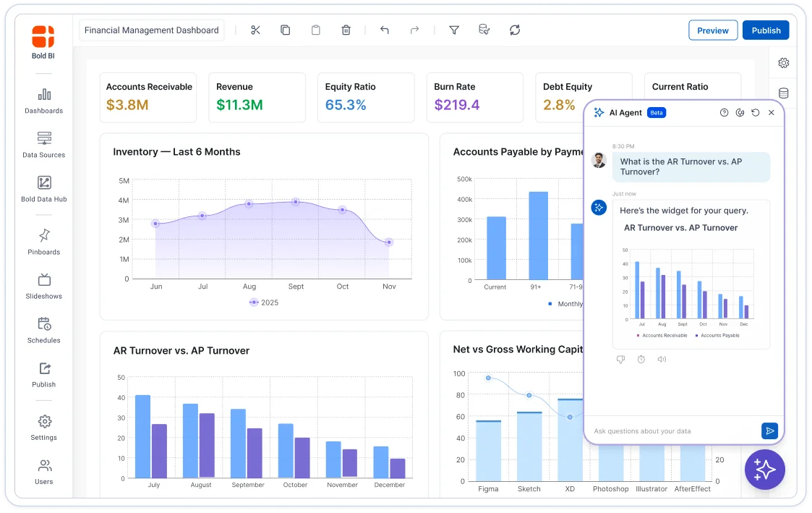Send the AI question
Image resolution: width=812 pixels, height=513 pixels.
point(769,431)
